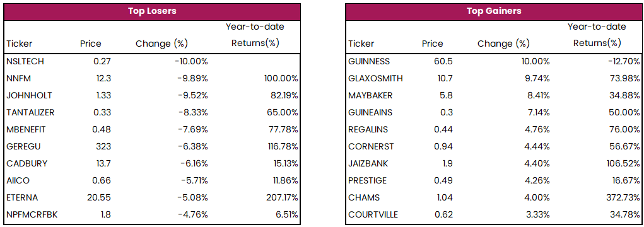
Task: Click the Ticker column header in Top Losers
Action: 20,44
